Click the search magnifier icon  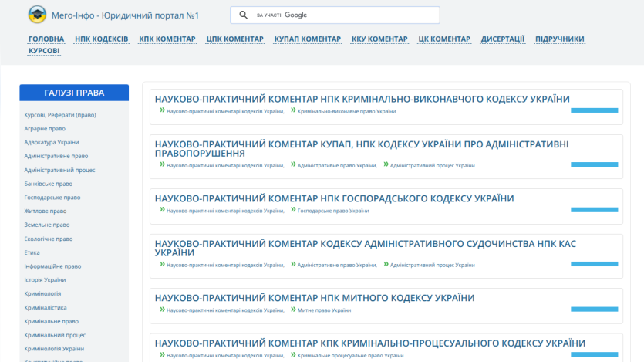243,15
